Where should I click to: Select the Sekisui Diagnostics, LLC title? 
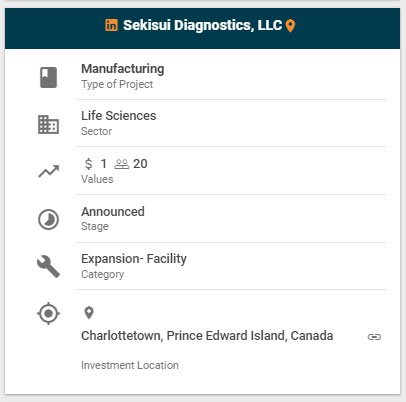[x=203, y=25]
